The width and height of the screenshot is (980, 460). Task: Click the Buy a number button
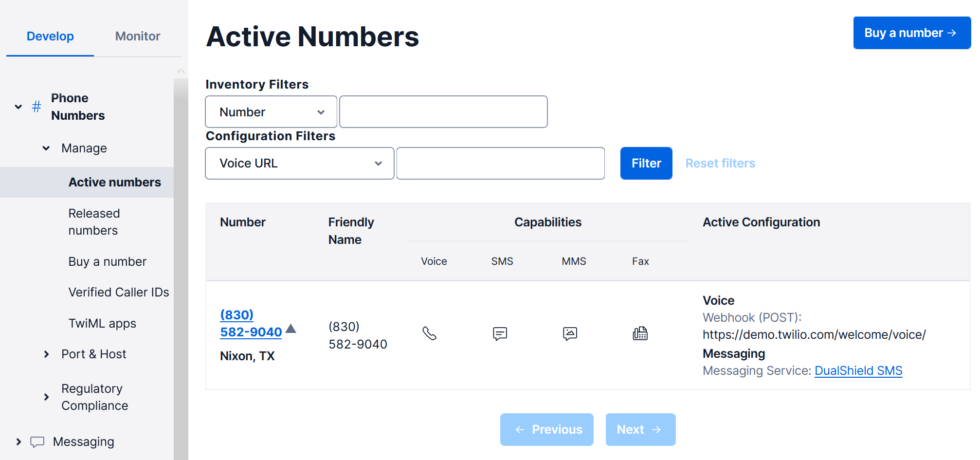[911, 33]
